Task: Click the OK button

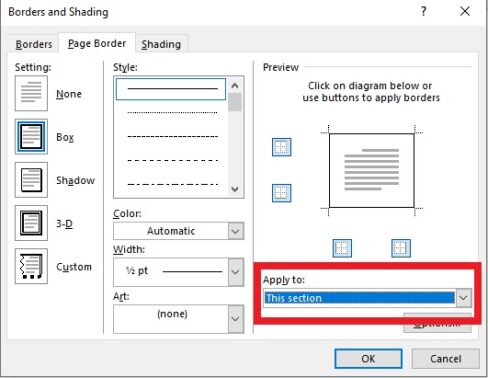Action: 368,359
